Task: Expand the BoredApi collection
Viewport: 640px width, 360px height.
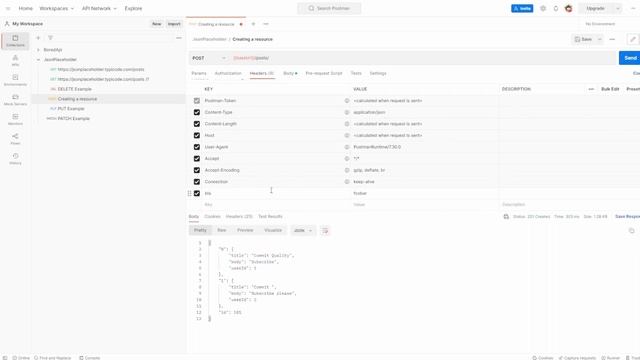Action: (x=38, y=50)
